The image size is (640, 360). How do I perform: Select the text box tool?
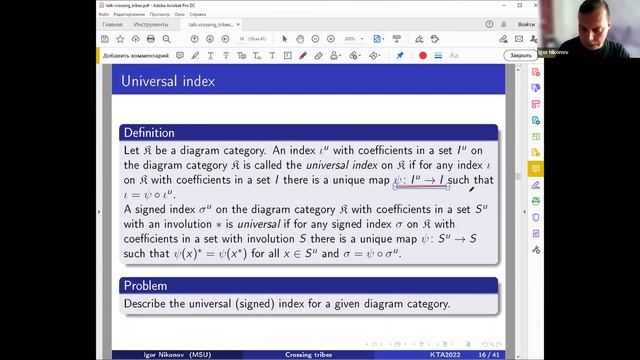pyautogui.click(x=288, y=56)
